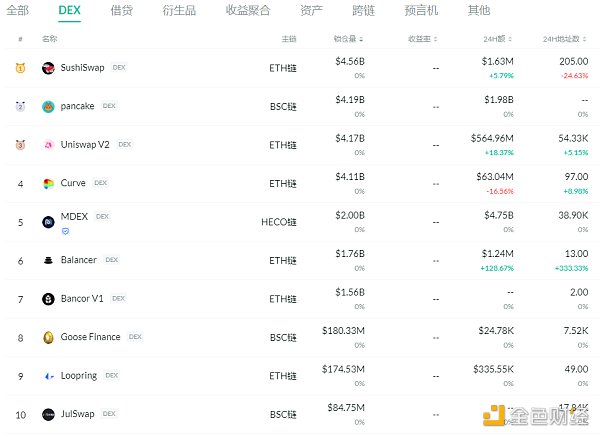Click the DEX tag beside Curve
Image resolution: width=600 pixels, height=437 pixels.
(102, 183)
